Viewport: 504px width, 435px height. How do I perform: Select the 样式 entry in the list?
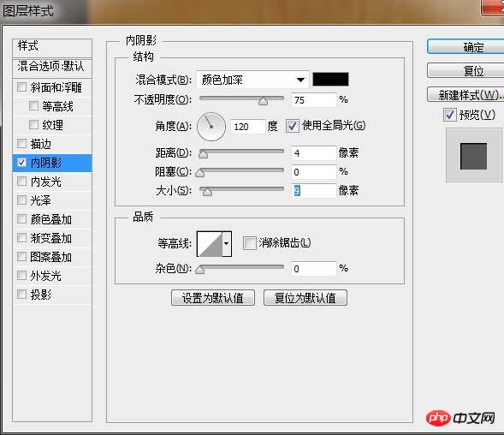[52, 48]
